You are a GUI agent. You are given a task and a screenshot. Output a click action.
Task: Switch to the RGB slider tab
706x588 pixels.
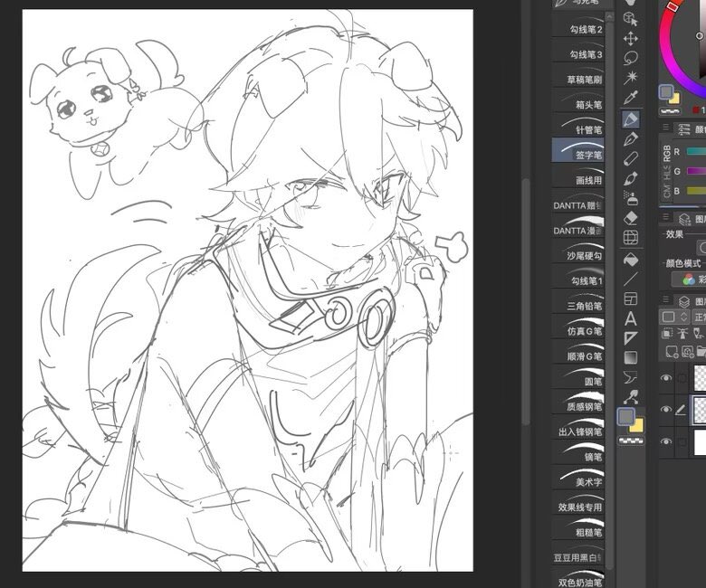pos(667,153)
